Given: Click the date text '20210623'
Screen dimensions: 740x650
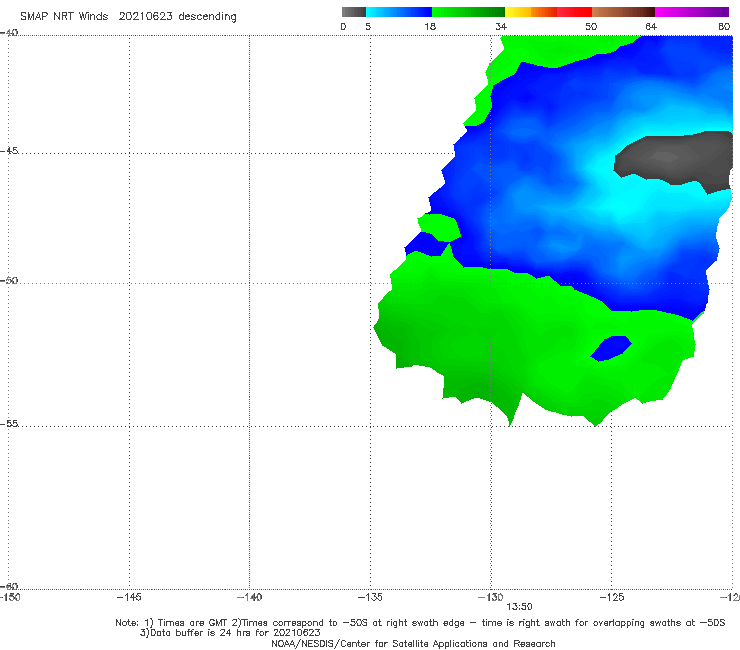Looking at the screenshot, I should (145, 16).
